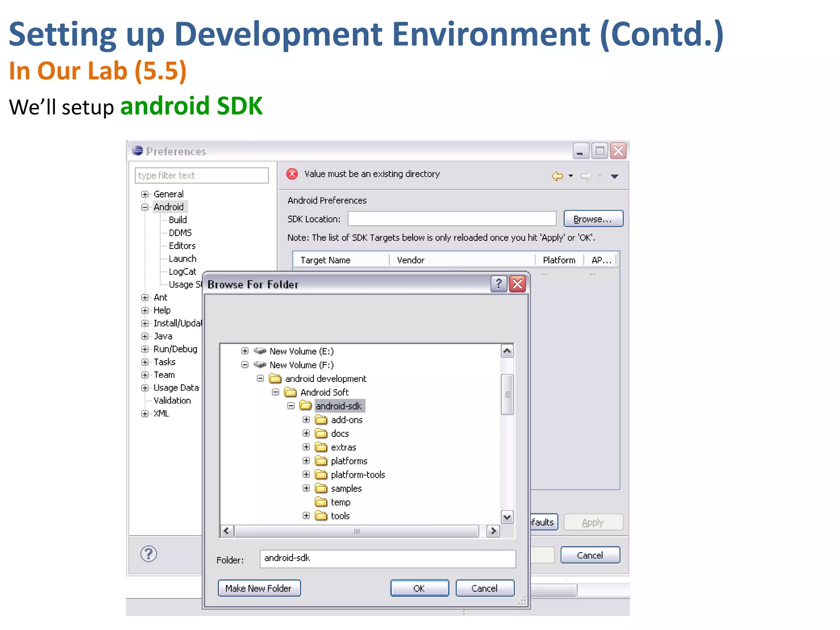The image size is (840, 630).
Task: Collapse the android-sdk folder node
Action: tap(291, 406)
